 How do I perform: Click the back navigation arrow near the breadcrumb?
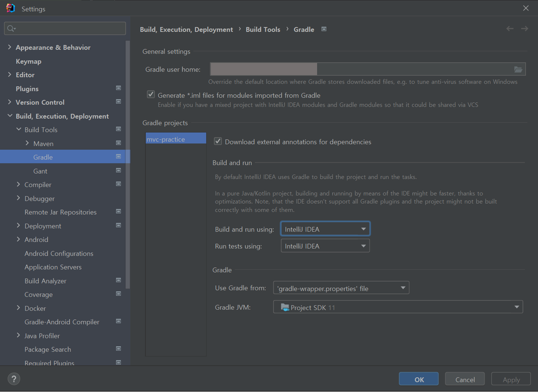(510, 29)
